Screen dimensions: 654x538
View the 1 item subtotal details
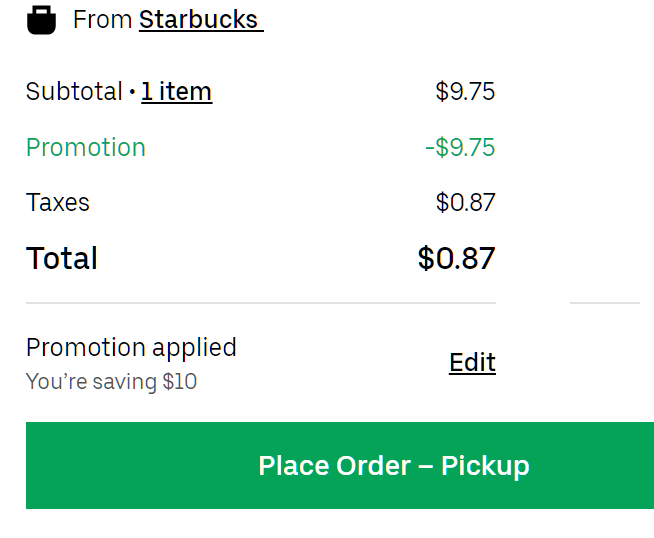click(176, 91)
